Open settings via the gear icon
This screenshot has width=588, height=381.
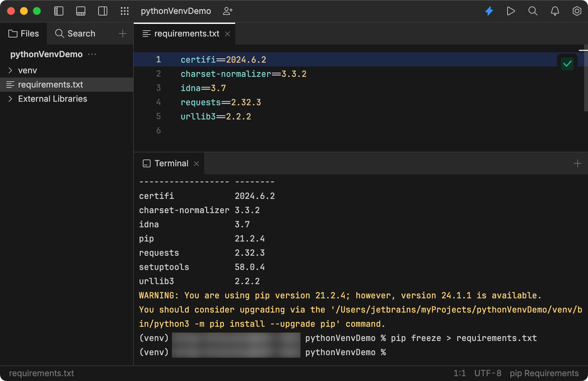577,11
